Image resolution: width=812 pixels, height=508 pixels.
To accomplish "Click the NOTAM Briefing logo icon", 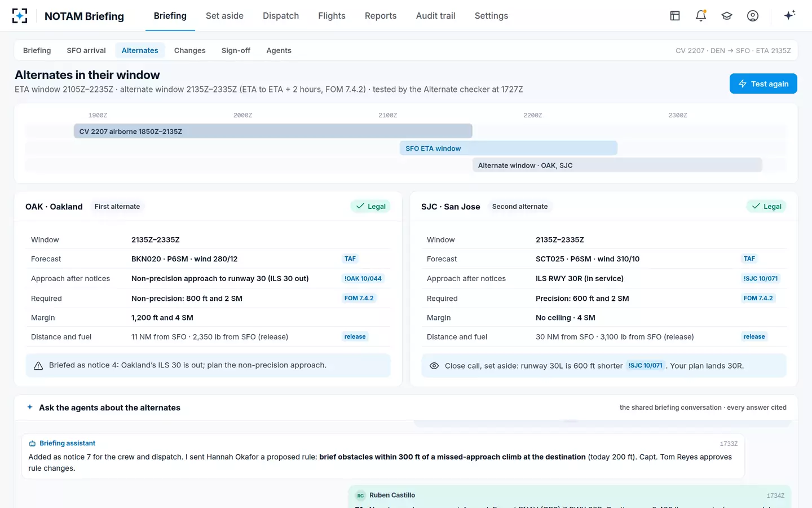I will pos(20,16).
